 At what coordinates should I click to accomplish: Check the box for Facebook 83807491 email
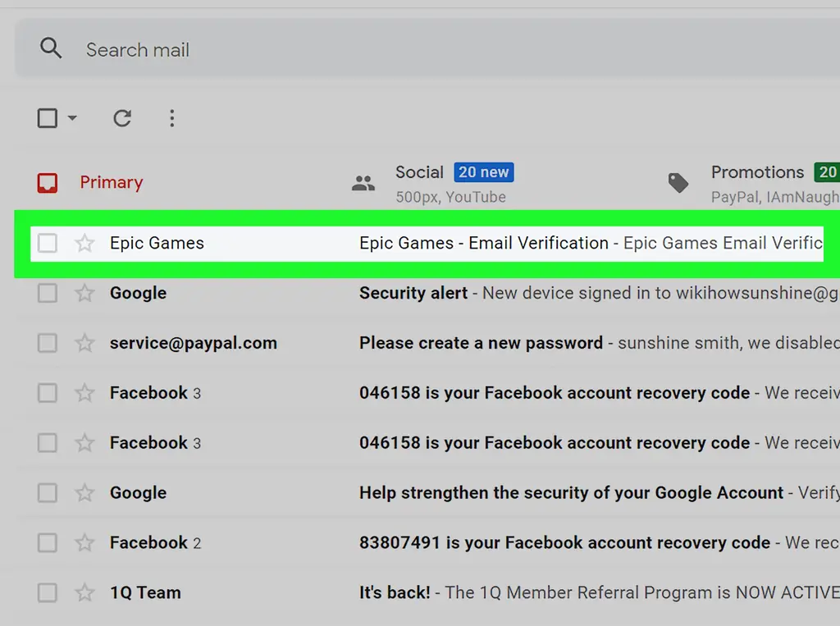[47, 542]
